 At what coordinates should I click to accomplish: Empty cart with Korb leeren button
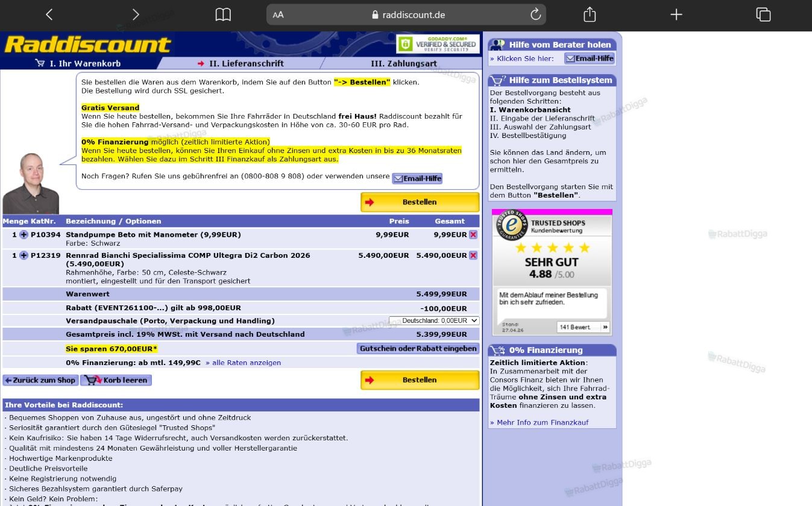click(116, 380)
